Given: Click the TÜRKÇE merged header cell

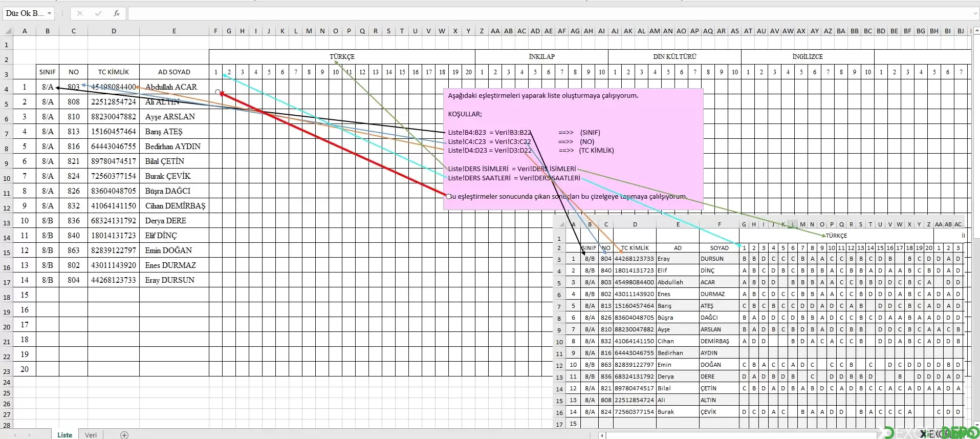Looking at the screenshot, I should (x=342, y=57).
